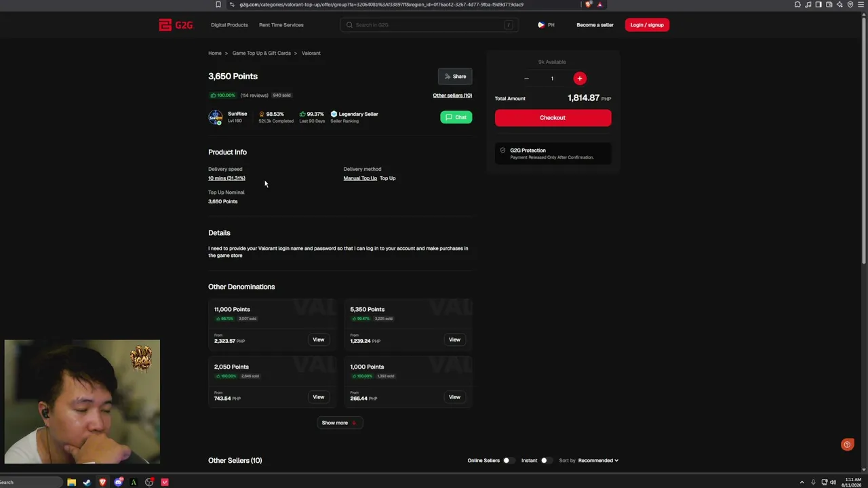This screenshot has height=488, width=868.
Task: Open the red app icon on taskbar
Action: pos(165,483)
